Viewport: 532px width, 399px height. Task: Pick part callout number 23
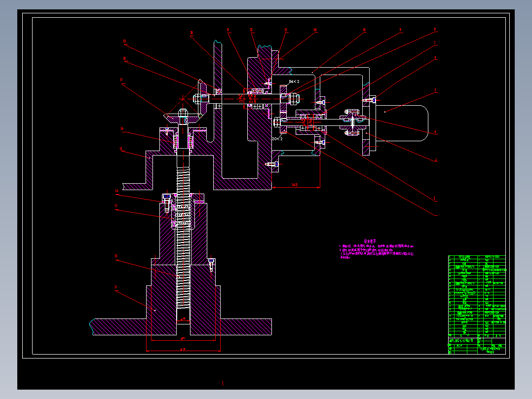coord(286,30)
